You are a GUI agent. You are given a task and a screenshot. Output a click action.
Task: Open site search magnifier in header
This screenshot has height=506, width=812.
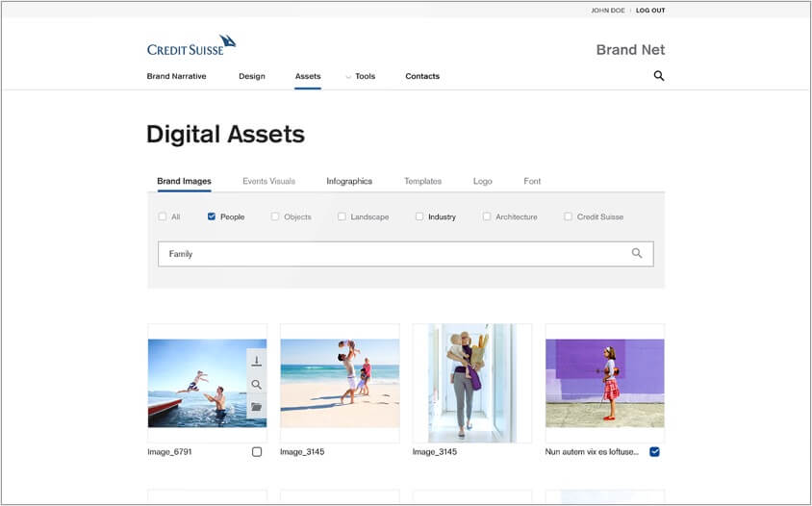pos(659,76)
